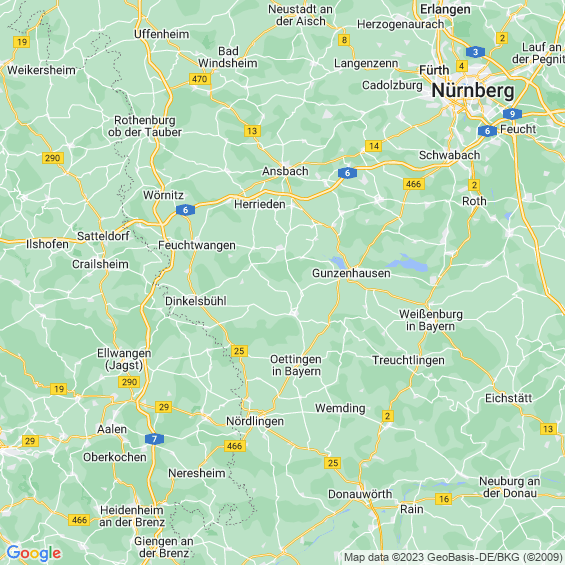Screen dimensions: 565x565
Task: Select the A6 shield next to Wörnitz
Action: 185,210
